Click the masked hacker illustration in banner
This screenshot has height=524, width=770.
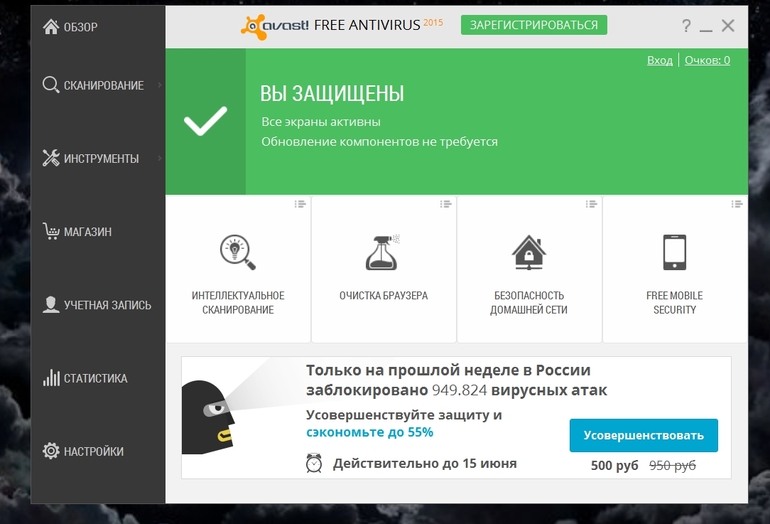click(x=208, y=417)
